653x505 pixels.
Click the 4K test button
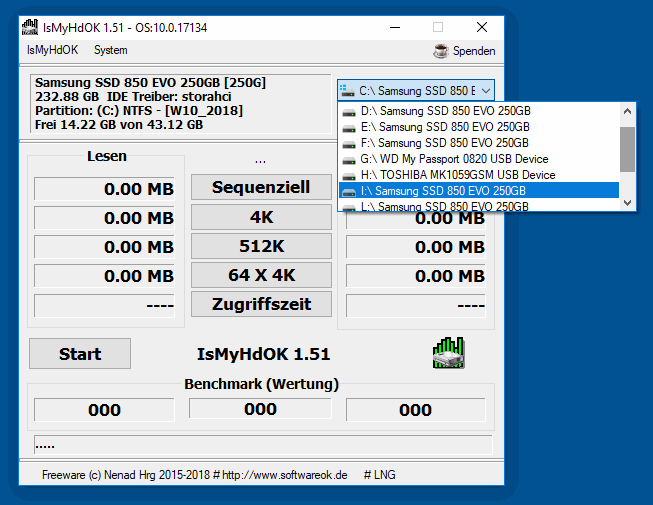coord(261,217)
